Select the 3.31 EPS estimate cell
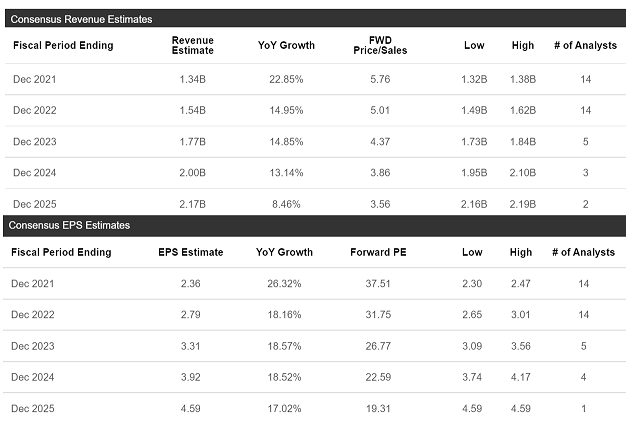The width and height of the screenshot is (626, 423). pos(191,346)
